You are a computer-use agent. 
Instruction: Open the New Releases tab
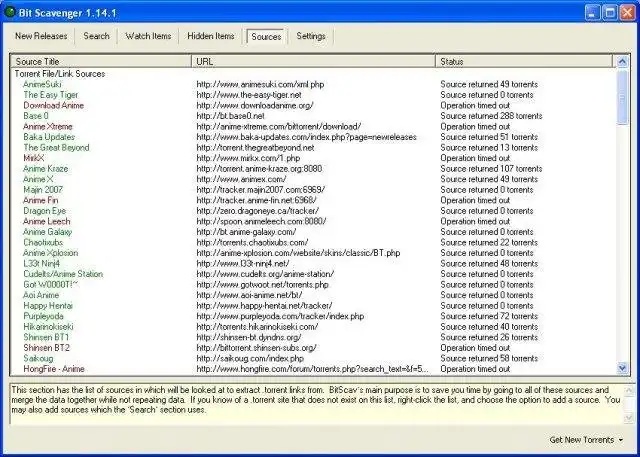41,36
